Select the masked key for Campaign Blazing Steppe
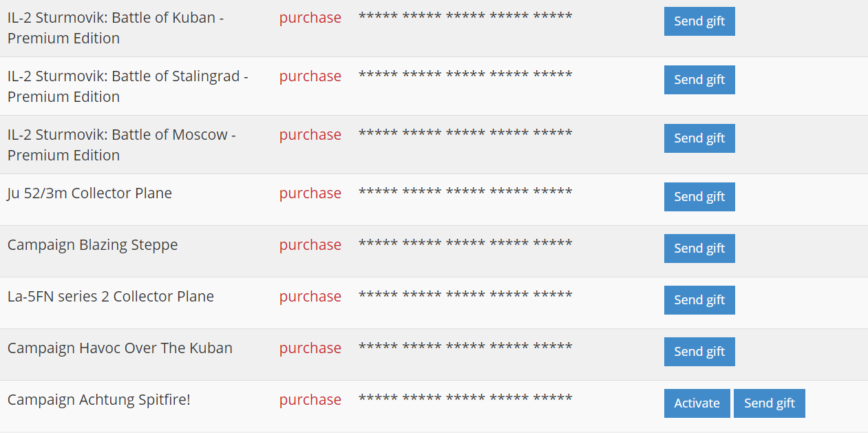This screenshot has width=868, height=433. point(465,244)
